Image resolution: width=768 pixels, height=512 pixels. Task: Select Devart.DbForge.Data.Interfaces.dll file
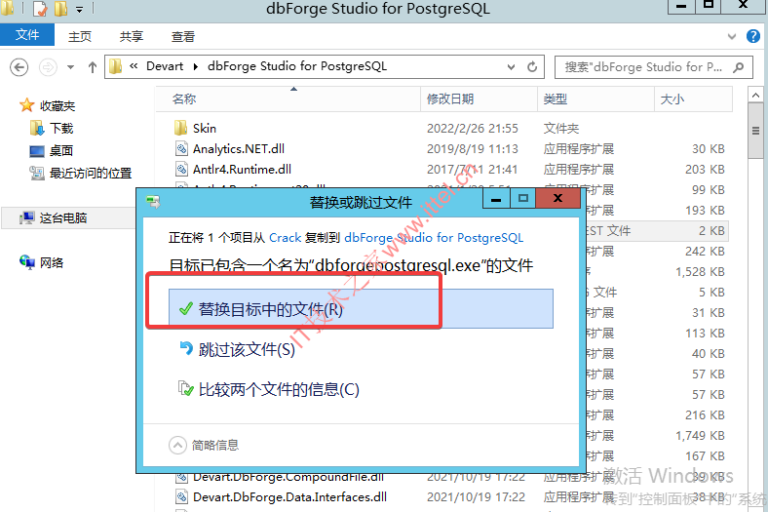[289, 497]
